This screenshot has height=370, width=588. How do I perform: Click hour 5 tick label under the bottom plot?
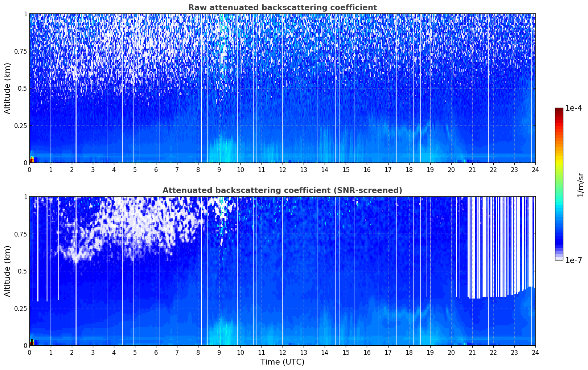tap(135, 352)
